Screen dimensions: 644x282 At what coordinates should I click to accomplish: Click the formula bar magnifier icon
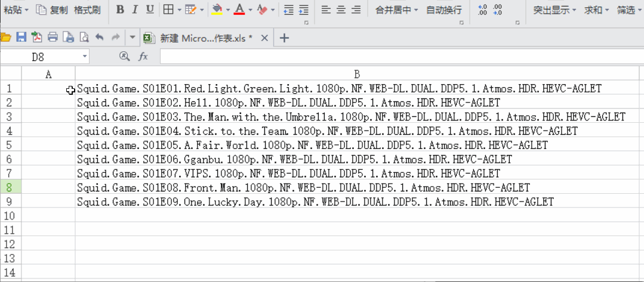(124, 57)
